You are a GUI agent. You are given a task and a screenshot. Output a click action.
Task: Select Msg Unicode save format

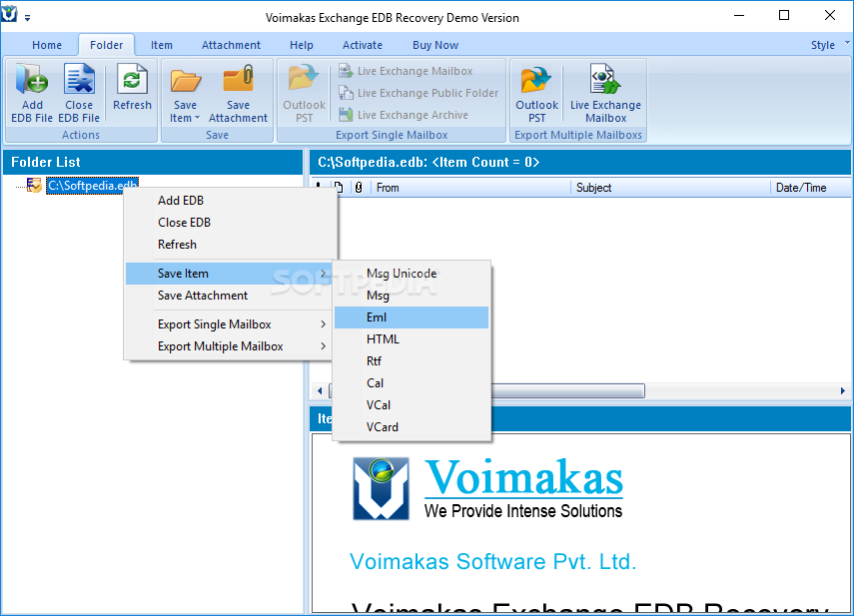click(x=412, y=274)
